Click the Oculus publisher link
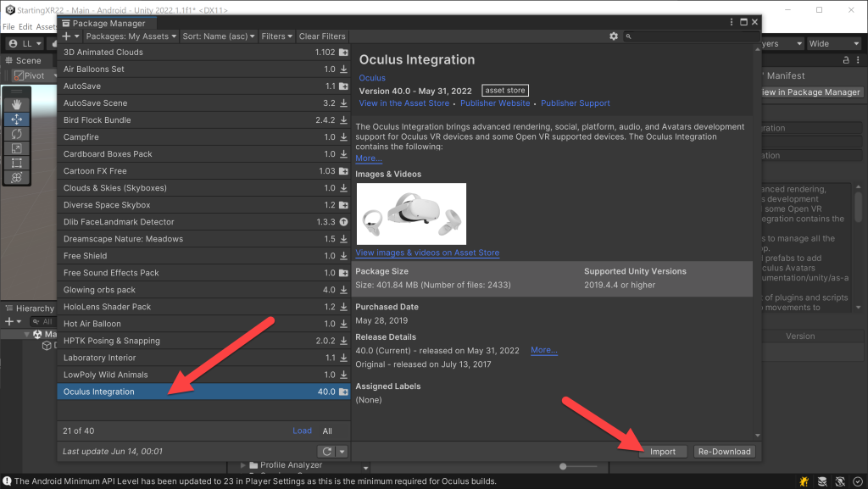 (x=372, y=78)
